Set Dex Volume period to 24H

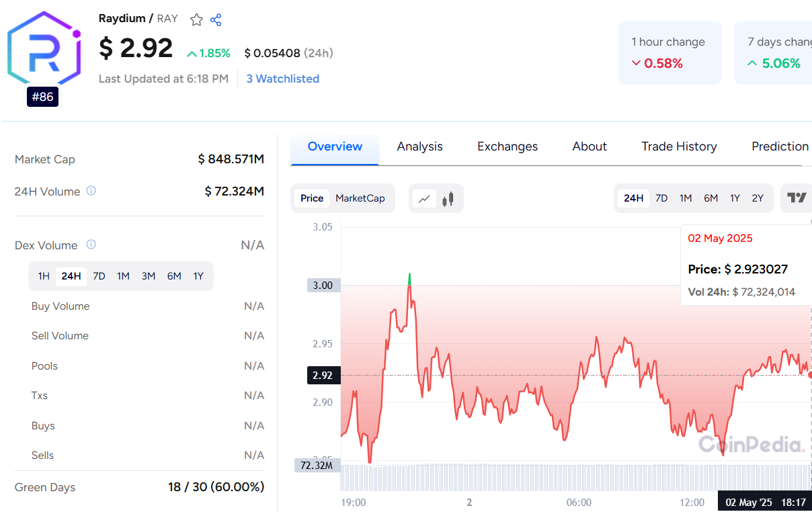click(71, 276)
